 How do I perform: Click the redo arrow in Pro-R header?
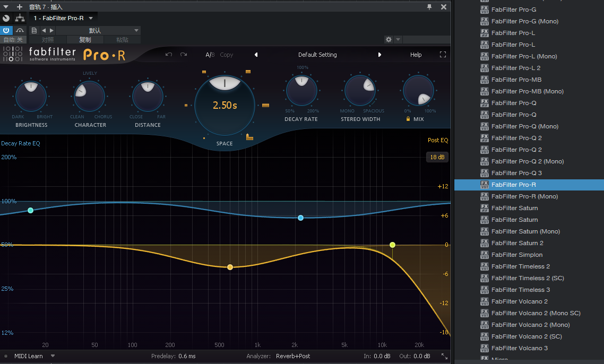pyautogui.click(x=184, y=55)
